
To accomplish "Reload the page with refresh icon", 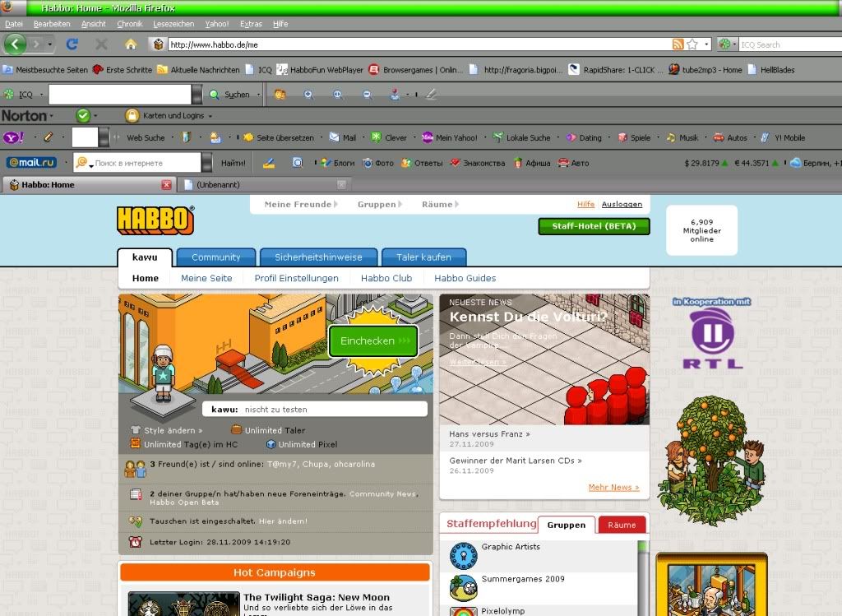I will [72, 44].
